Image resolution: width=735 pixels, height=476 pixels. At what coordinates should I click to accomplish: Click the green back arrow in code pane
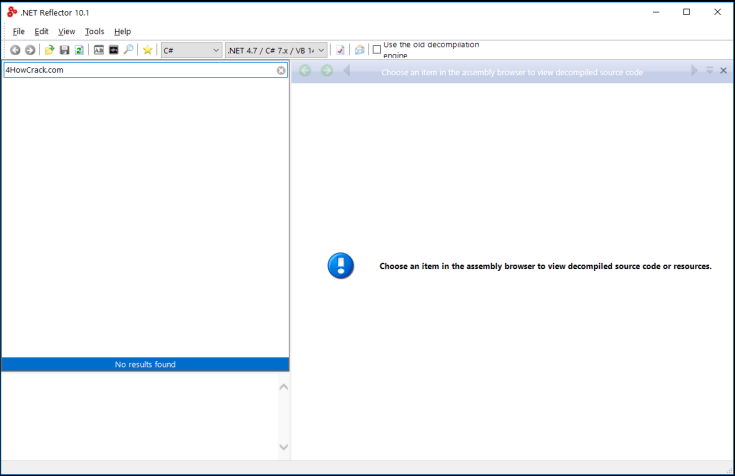coord(305,71)
